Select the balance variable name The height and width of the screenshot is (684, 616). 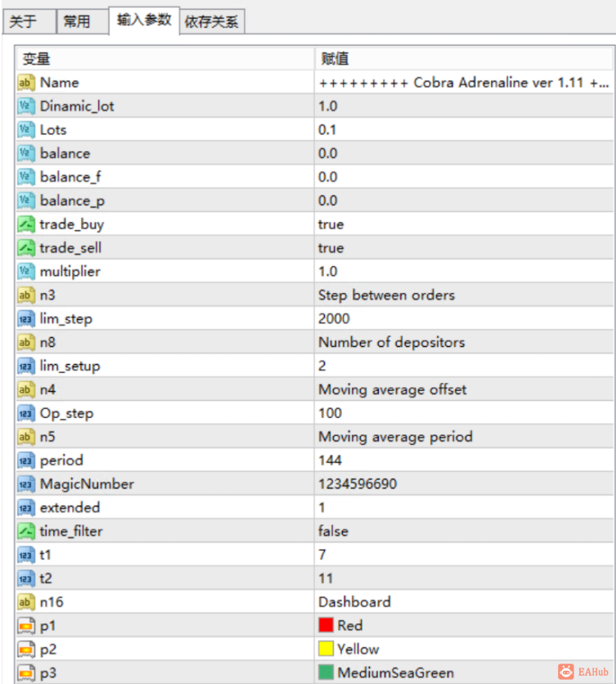click(x=65, y=154)
